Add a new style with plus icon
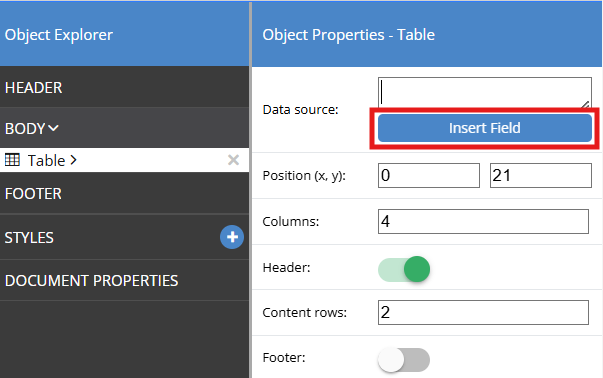Screen dimensions: 603x378 (x=232, y=237)
